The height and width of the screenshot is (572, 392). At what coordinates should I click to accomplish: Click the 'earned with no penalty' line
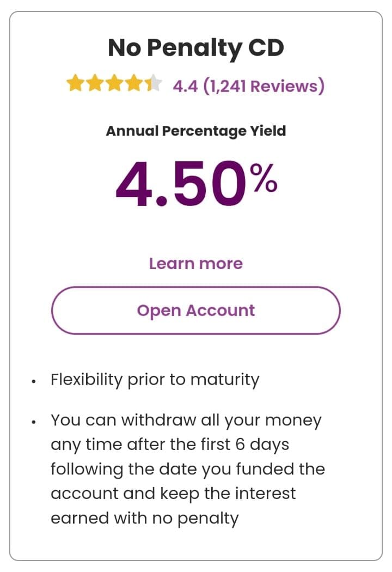tap(144, 518)
